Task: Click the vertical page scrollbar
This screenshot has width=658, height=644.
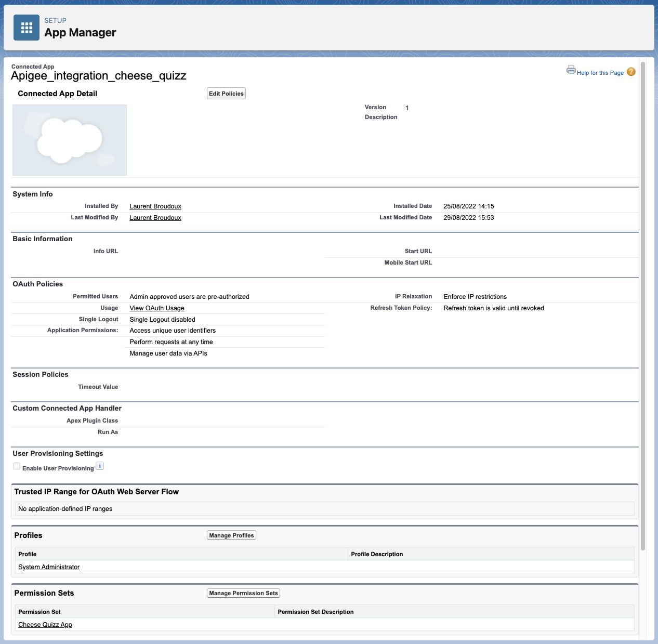Action: pos(643,306)
